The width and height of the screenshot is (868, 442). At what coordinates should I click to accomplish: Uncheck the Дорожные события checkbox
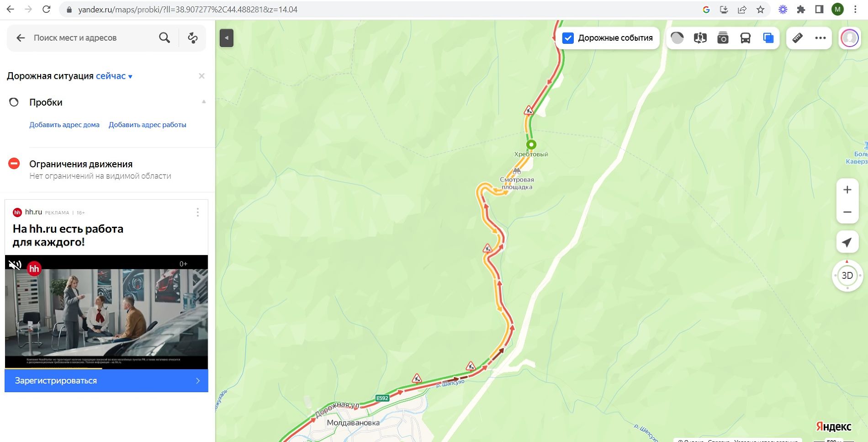click(568, 38)
